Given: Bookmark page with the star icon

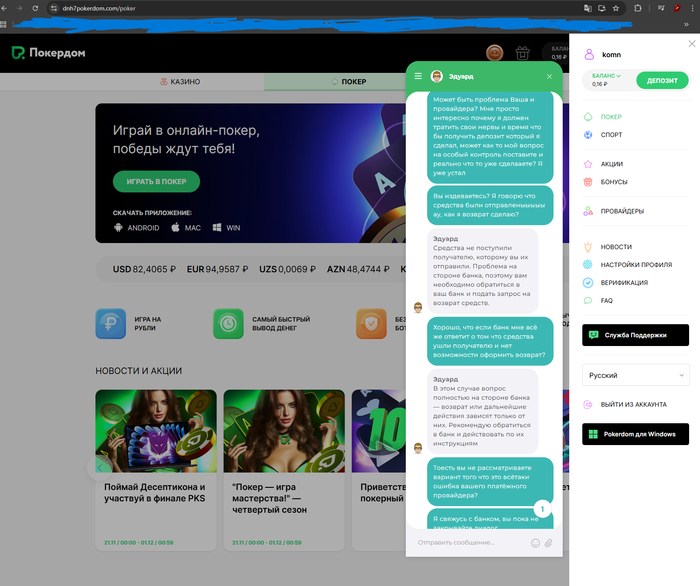Looking at the screenshot, I should coord(616,8).
